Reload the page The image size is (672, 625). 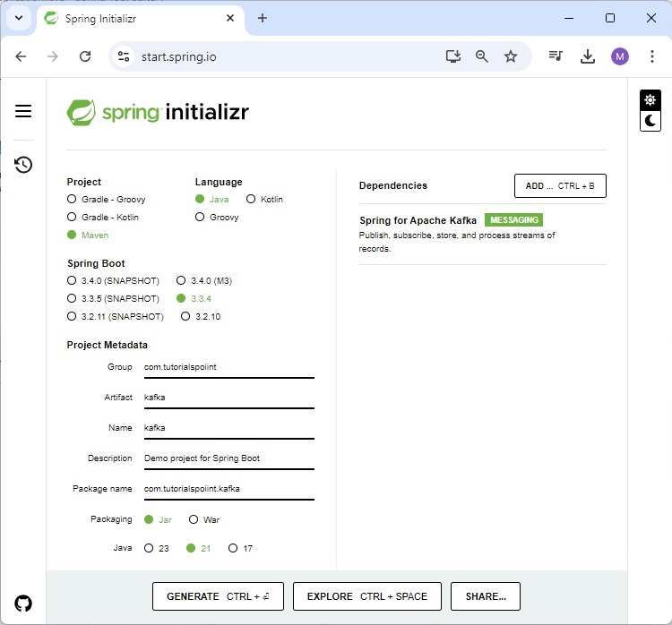click(x=85, y=56)
